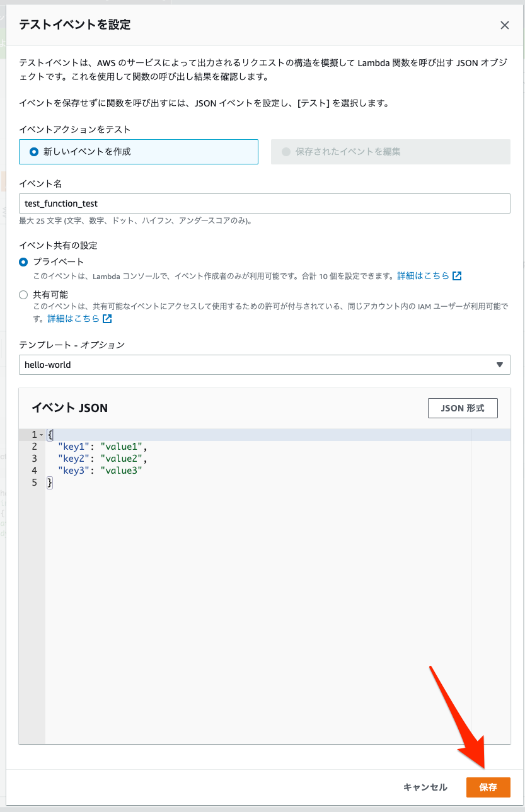The height and width of the screenshot is (812, 525).
Task: Click the イベント名 field showing test_function_test
Action: pos(265,203)
